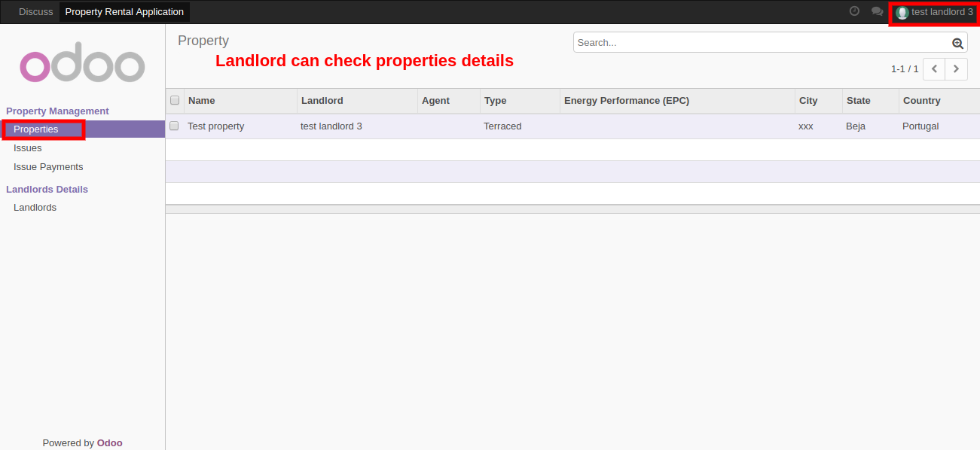The image size is (980, 450).
Task: Sort by the Name column header
Action: point(240,101)
